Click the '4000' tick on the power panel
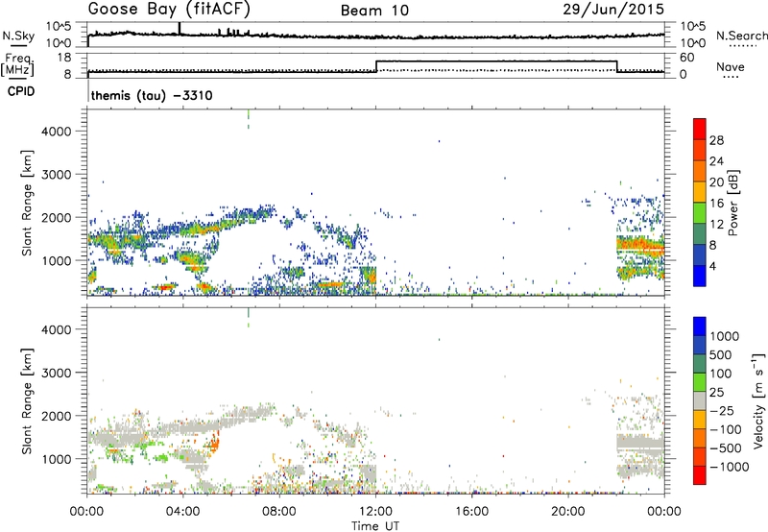 click(x=57, y=132)
